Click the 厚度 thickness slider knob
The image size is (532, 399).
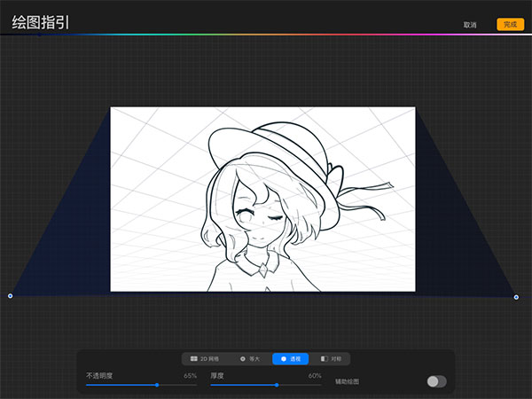click(277, 385)
